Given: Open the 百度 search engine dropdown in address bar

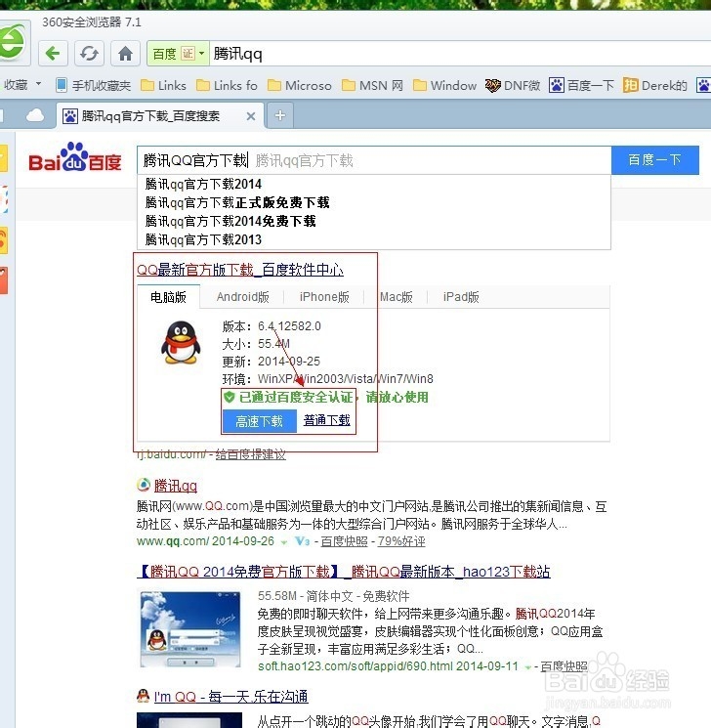Looking at the screenshot, I should click(178, 54).
